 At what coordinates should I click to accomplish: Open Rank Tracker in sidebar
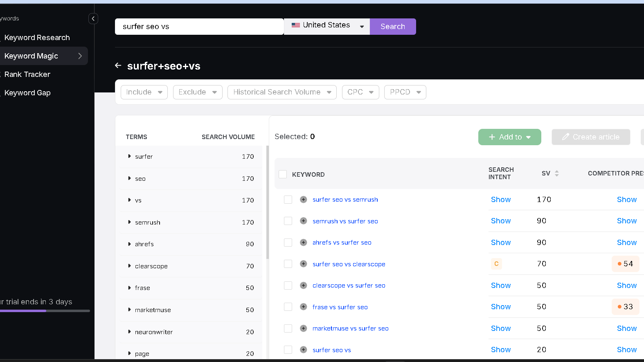tap(27, 74)
